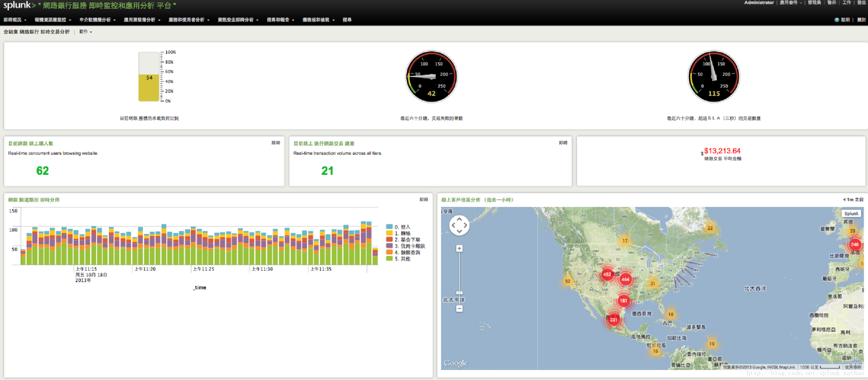Click the yellow 18 cluster near Cuba
The width and height of the screenshot is (868, 380).
(x=671, y=314)
